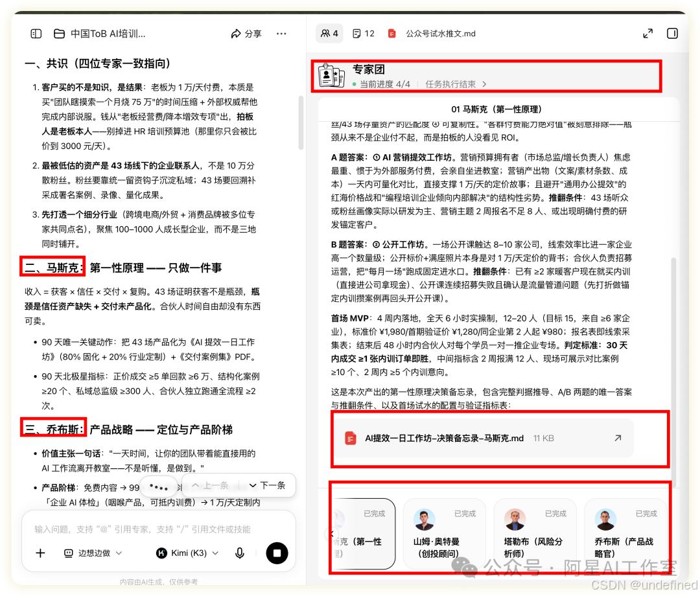700x596 pixels.
Task: Click the 01 马斯克(第一性原理) header
Action: (496, 109)
